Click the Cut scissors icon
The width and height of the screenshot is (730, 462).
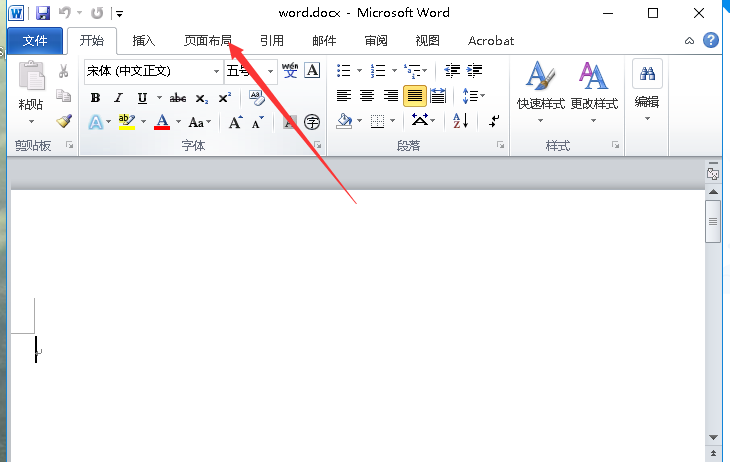point(64,71)
